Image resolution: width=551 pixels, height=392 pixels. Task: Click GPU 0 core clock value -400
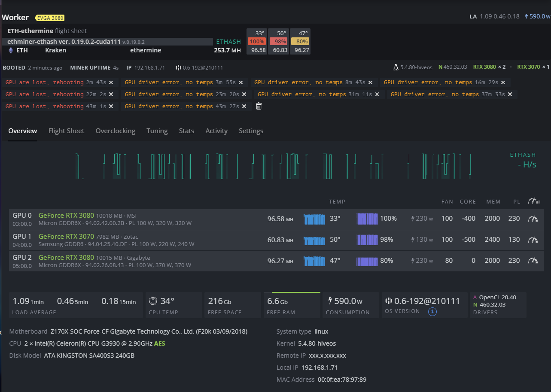click(x=468, y=219)
